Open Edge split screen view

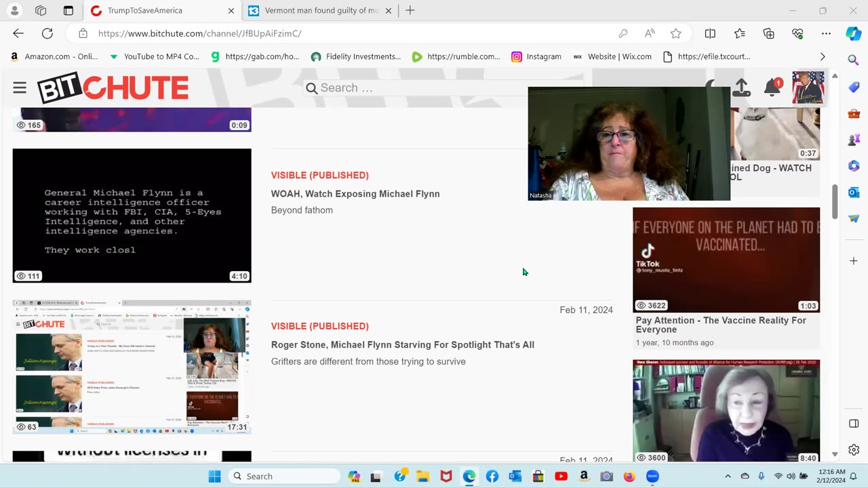710,33
